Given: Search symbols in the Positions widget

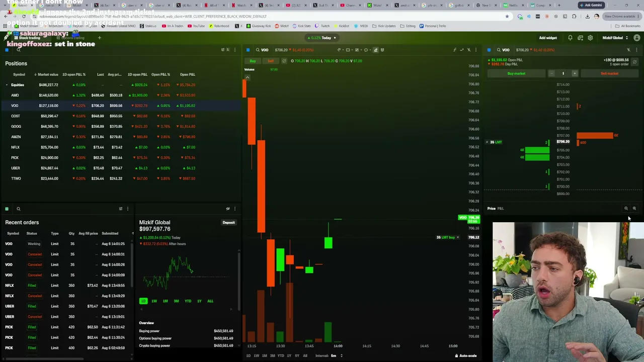Looking at the screenshot, I should click(x=19, y=50).
